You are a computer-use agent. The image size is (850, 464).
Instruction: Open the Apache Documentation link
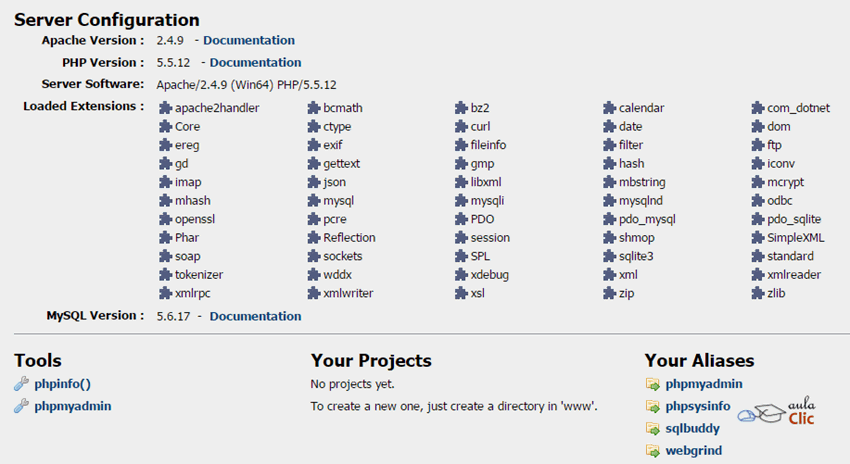pos(249,41)
